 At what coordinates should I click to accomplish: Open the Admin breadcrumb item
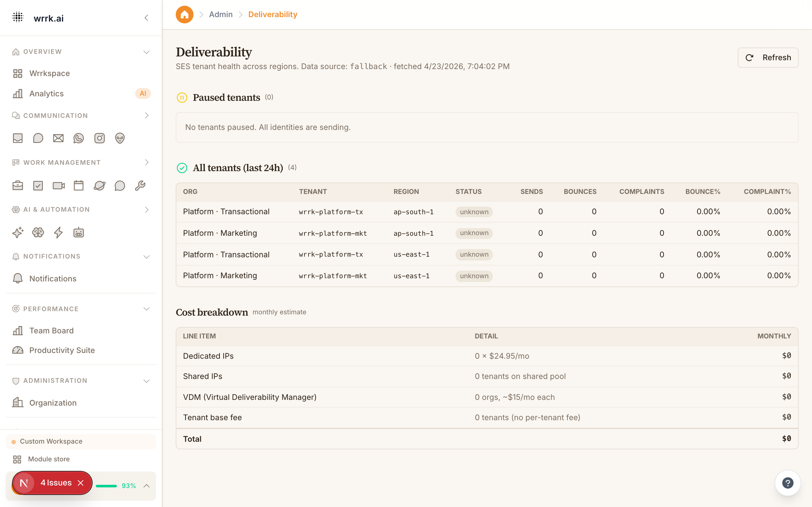[221, 14]
